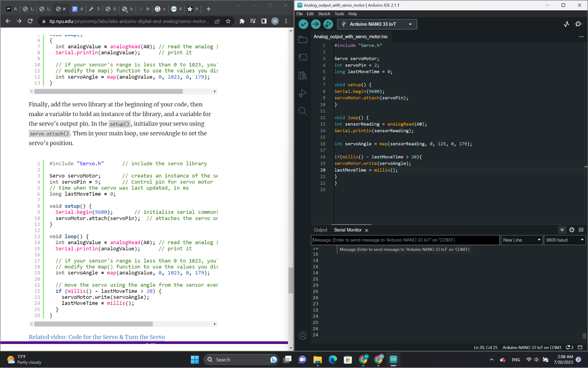
Task: Open the Serial Monitor magnifier icon in toolbar
Action: click(579, 24)
